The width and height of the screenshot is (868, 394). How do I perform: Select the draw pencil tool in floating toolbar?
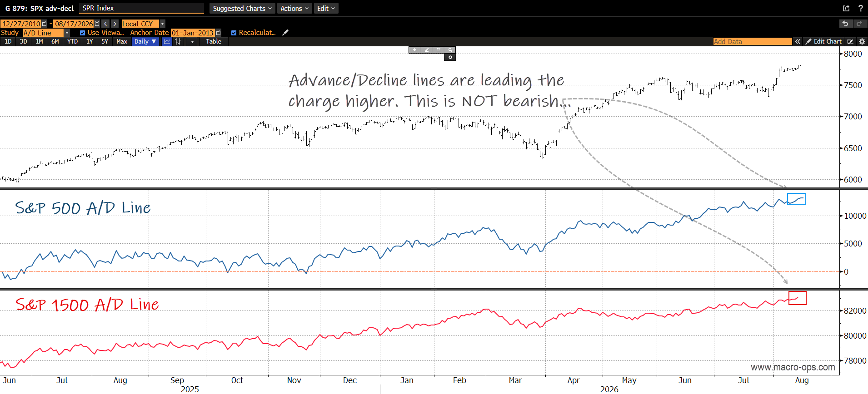click(x=426, y=49)
